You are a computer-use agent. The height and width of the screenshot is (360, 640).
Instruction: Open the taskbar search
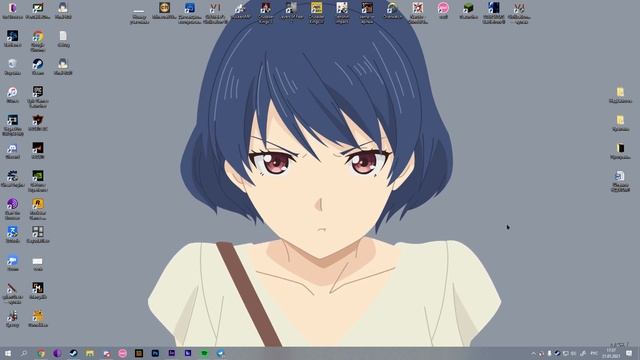tap(24, 353)
